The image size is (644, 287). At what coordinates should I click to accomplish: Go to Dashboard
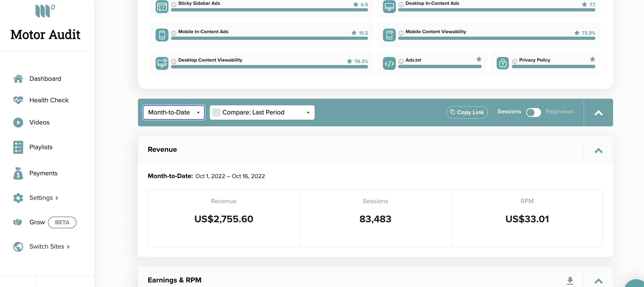45,79
